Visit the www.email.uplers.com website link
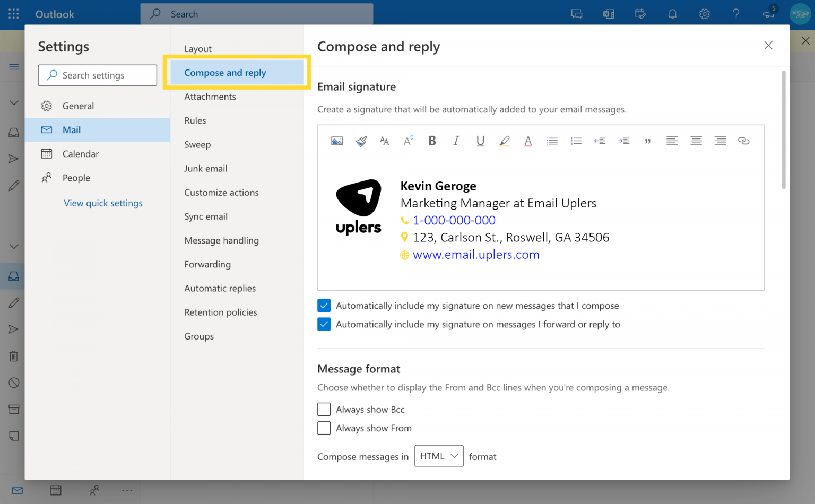 (x=476, y=255)
